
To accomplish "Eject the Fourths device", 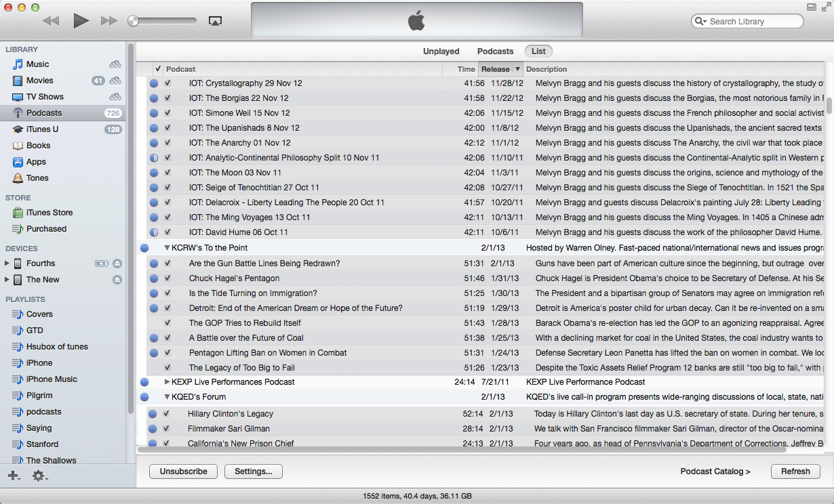I will coord(117,264).
